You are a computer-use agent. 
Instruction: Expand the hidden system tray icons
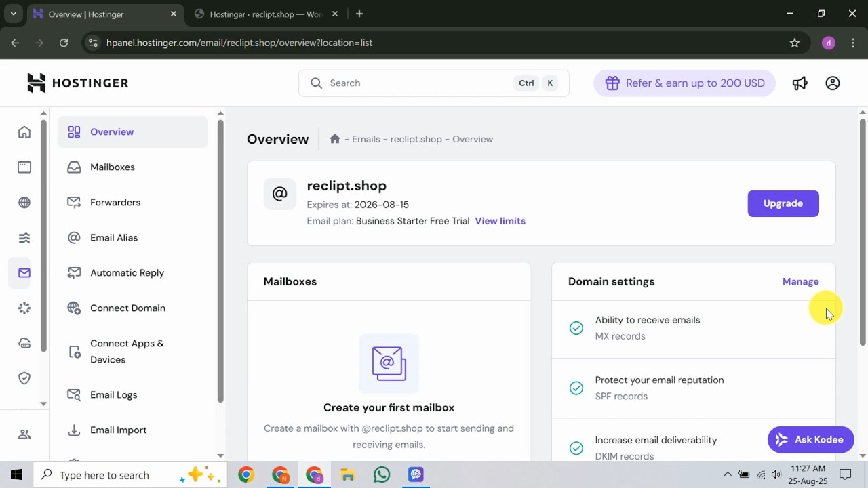point(728,474)
